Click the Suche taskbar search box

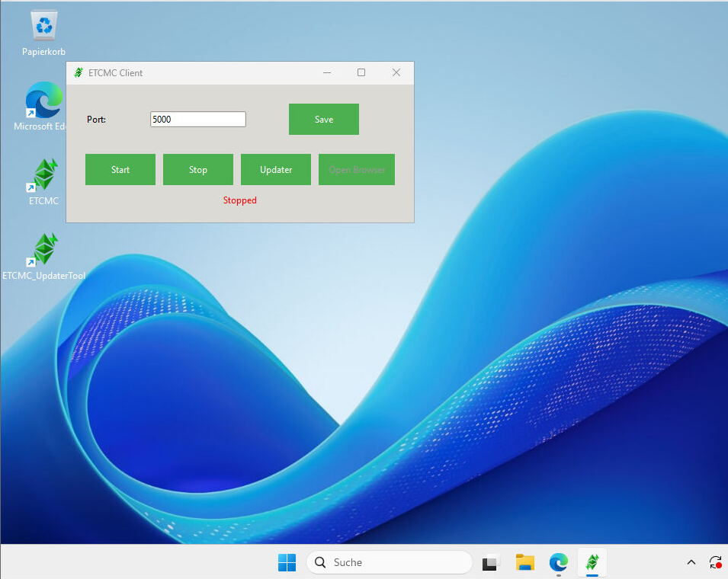[x=389, y=562]
